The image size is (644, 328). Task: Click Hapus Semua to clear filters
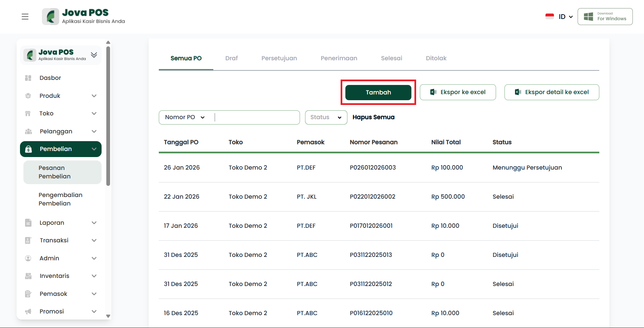tap(373, 117)
